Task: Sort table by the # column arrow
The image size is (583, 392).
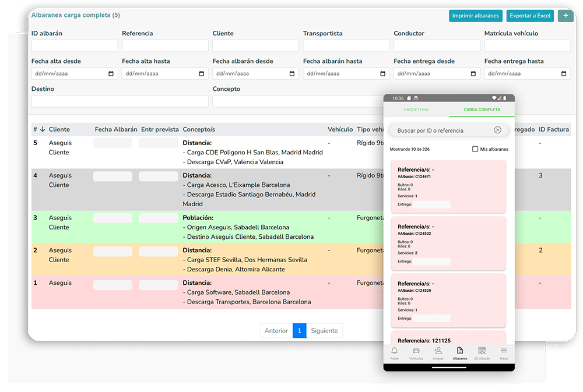Action: pyautogui.click(x=43, y=129)
